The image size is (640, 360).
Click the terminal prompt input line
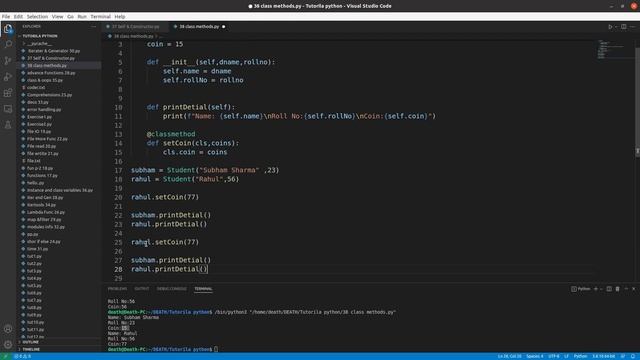pos(216,349)
